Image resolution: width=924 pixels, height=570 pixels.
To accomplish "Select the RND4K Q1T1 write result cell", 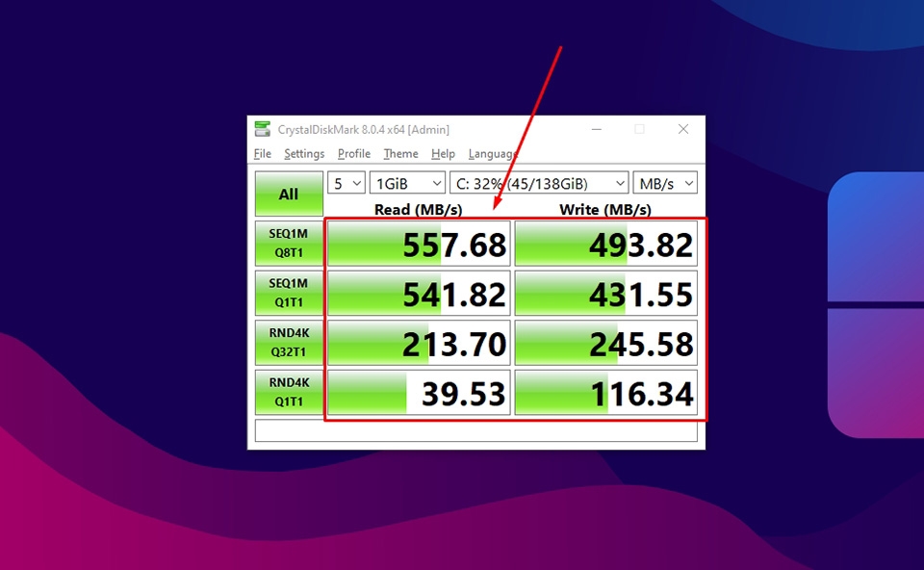I will [606, 392].
